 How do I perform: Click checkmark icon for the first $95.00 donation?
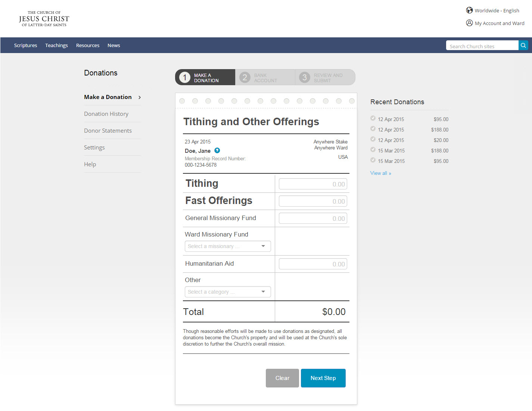373,118
